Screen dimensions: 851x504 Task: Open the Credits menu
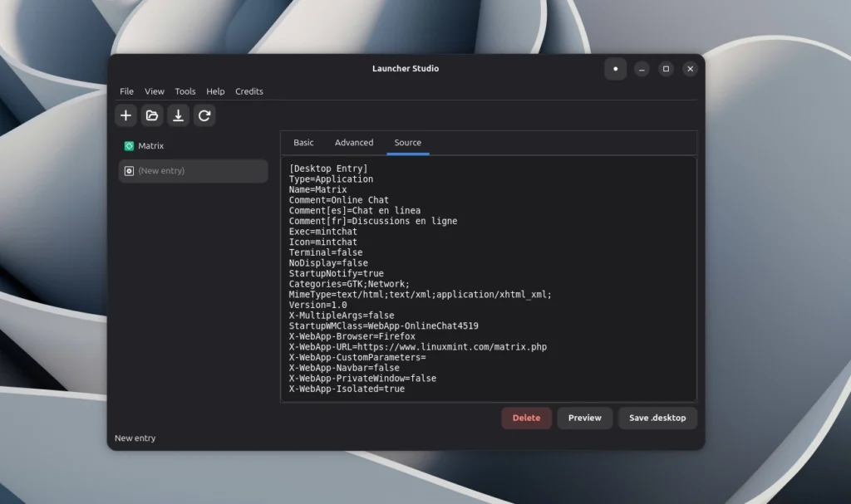(x=249, y=91)
